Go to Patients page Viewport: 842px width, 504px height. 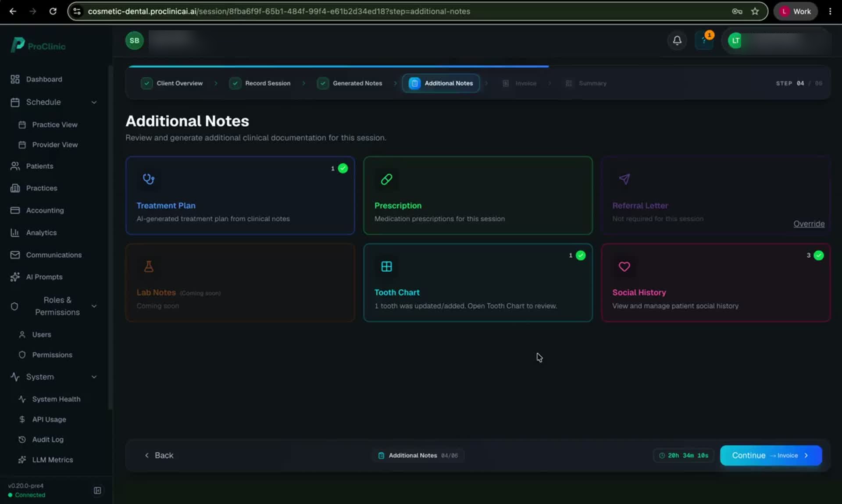(x=39, y=166)
